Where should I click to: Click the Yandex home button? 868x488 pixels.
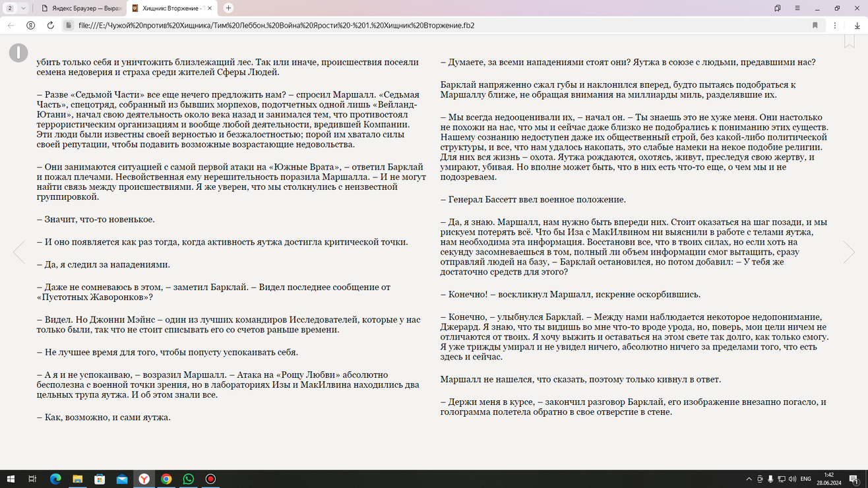coord(30,25)
